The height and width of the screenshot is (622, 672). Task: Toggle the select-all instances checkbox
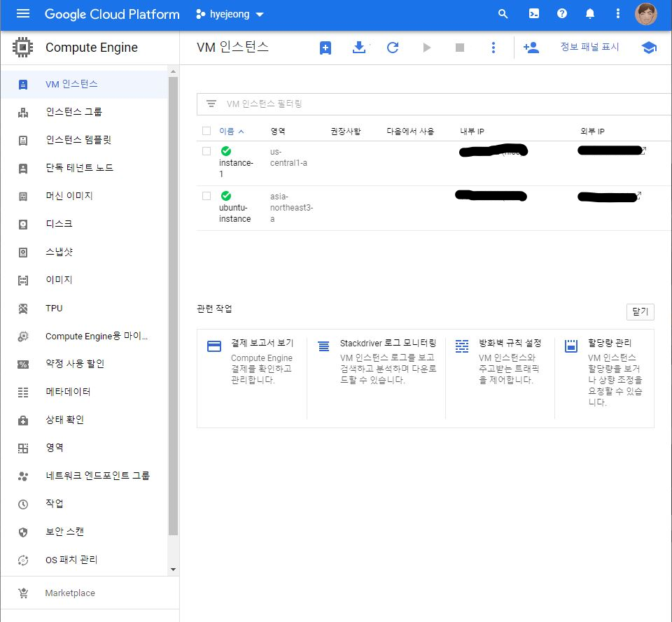click(206, 131)
